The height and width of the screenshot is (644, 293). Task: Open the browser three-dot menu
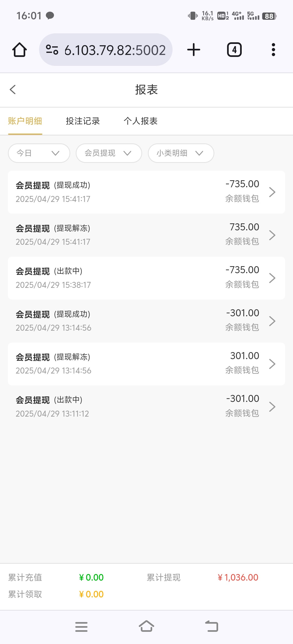tap(273, 50)
